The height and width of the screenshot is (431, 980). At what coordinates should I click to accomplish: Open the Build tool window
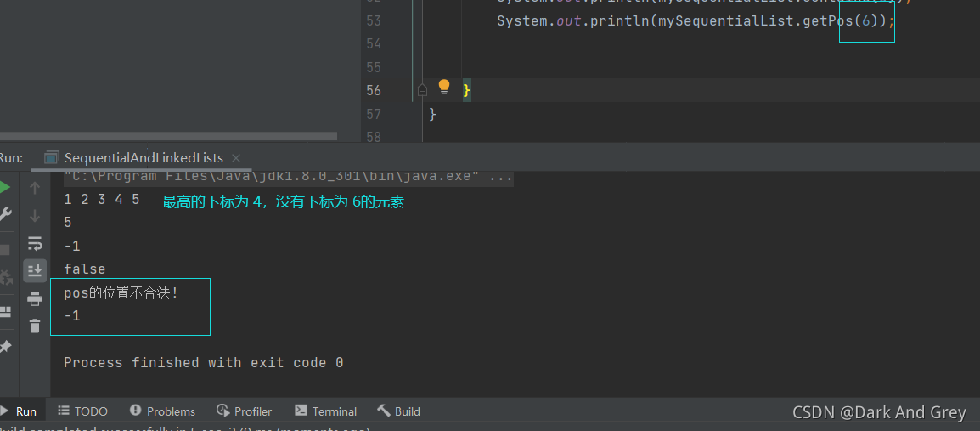399,411
